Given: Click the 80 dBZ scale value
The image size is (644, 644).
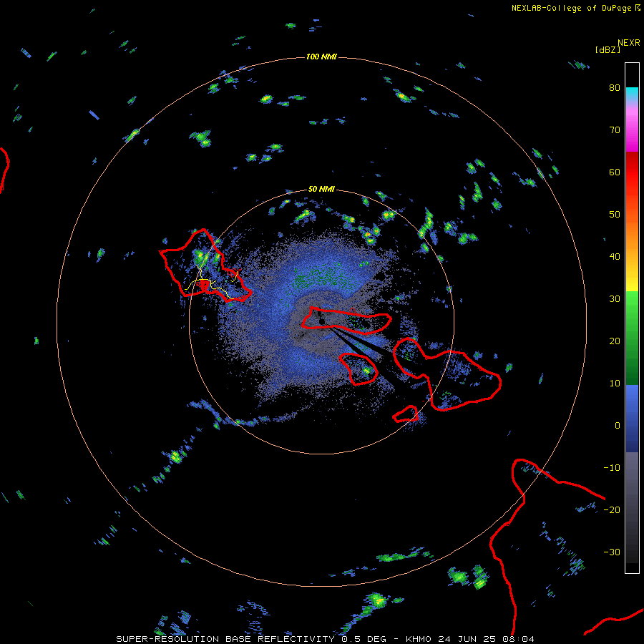Looking at the screenshot, I should (615, 88).
